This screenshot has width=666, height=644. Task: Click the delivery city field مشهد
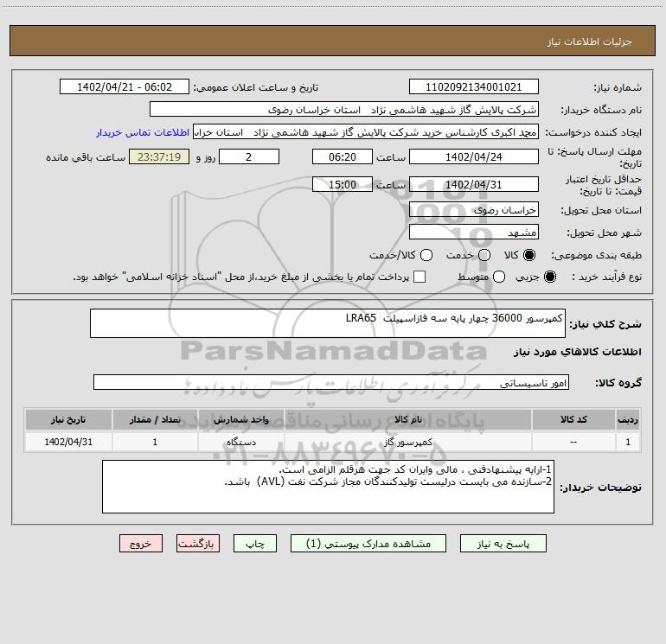pos(474,232)
